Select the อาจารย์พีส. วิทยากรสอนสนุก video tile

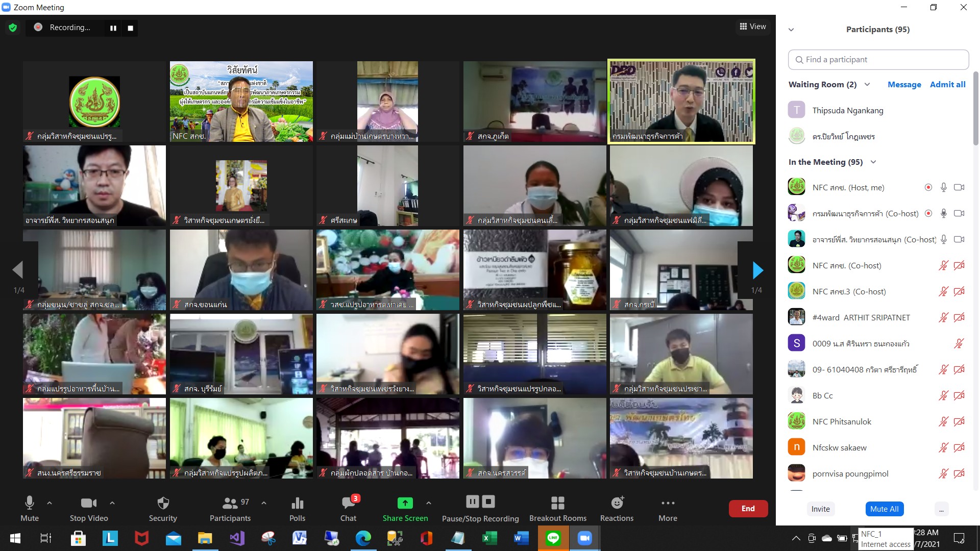click(94, 186)
